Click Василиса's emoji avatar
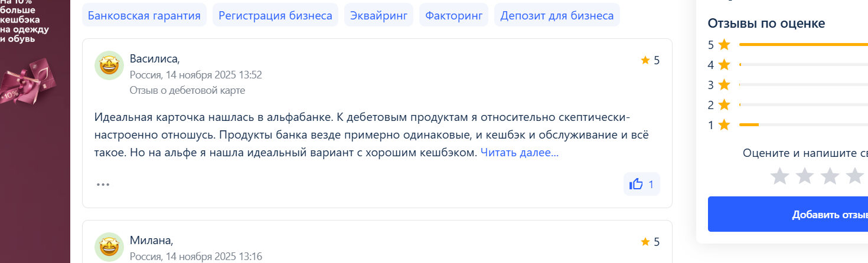The image size is (868, 263). coord(109,65)
